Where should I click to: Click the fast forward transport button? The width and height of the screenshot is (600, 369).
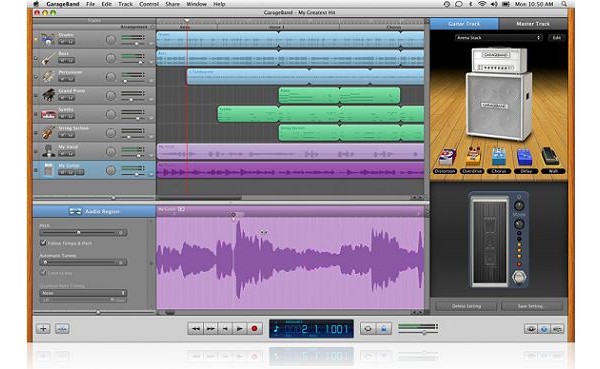pos(210,329)
